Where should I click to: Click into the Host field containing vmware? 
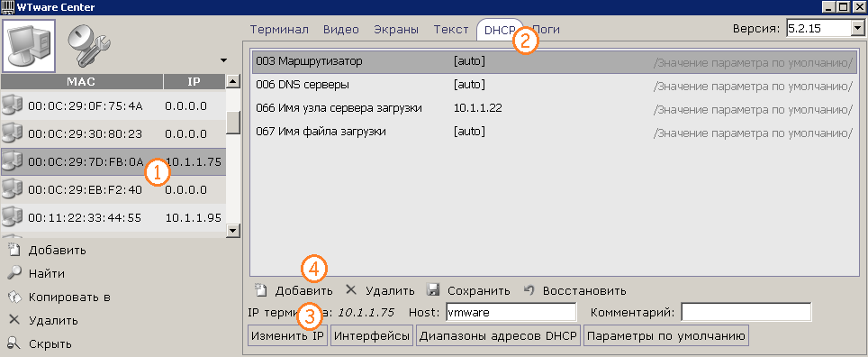tap(511, 312)
